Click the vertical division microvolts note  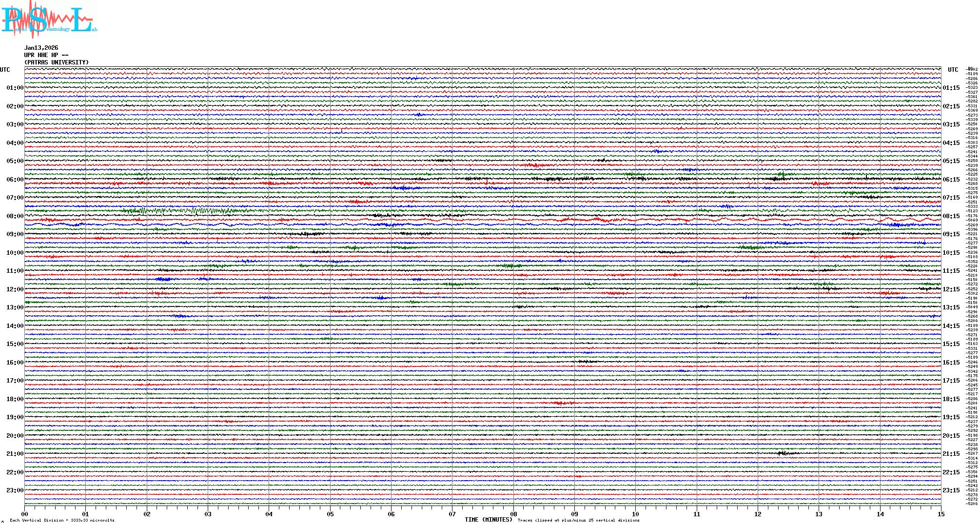(62, 520)
